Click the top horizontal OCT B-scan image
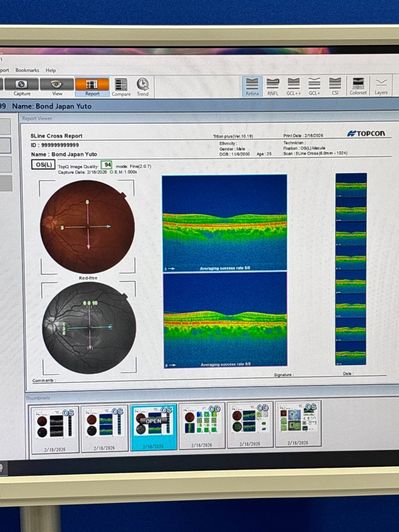Screen dimensions: 399x532 pyautogui.click(x=224, y=223)
